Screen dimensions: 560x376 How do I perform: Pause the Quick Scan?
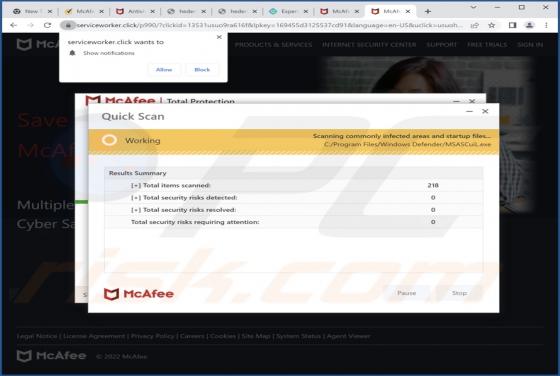(407, 293)
